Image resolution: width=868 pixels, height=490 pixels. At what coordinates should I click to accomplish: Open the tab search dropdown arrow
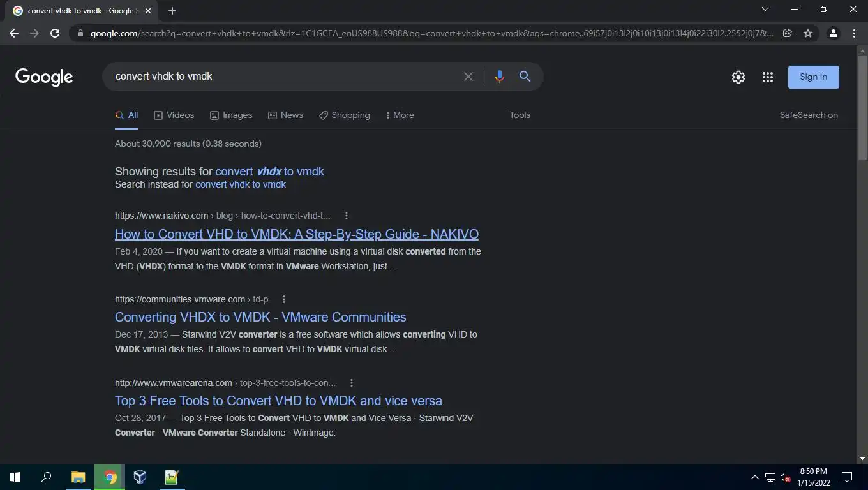765,9
